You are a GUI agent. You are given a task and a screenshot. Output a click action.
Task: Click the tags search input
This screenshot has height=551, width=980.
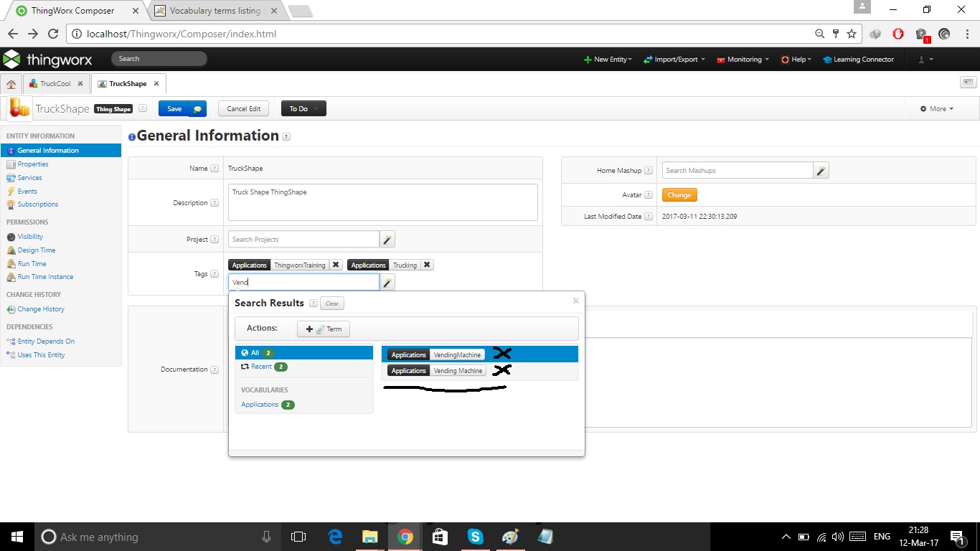pyautogui.click(x=303, y=283)
